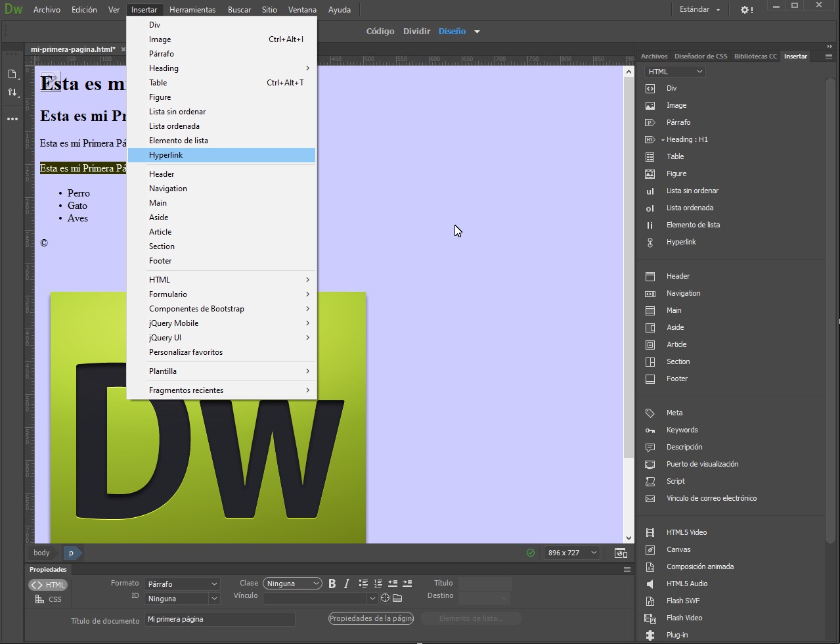Click the Script icon in Insert panel
The image size is (840, 644).
(x=650, y=481)
